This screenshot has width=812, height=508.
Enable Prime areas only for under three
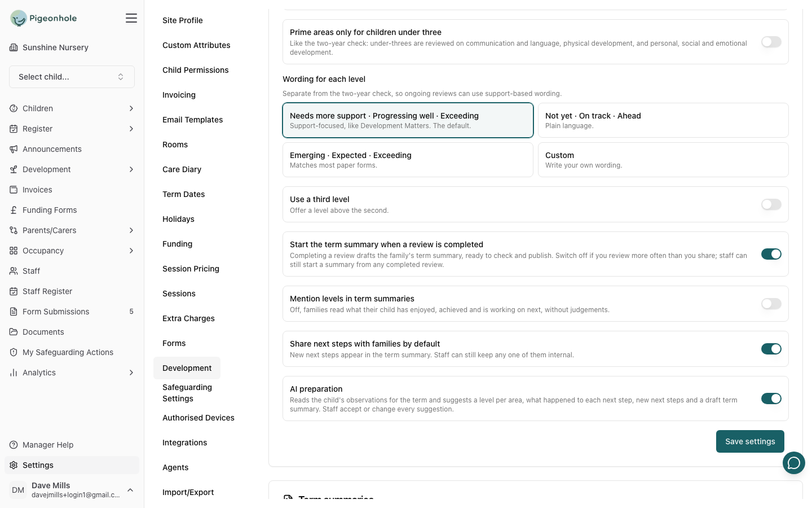point(771,42)
